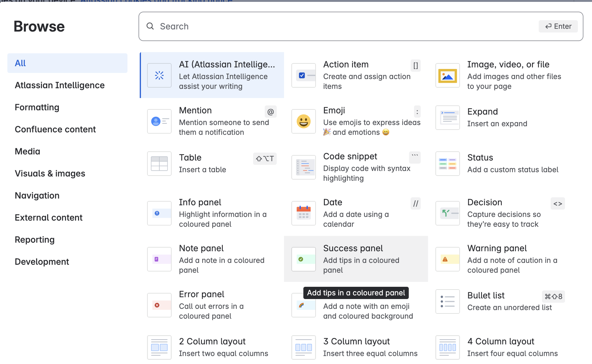This screenshot has height=364, width=592.
Task: Click the Success panel check icon
Action: pos(304,259)
